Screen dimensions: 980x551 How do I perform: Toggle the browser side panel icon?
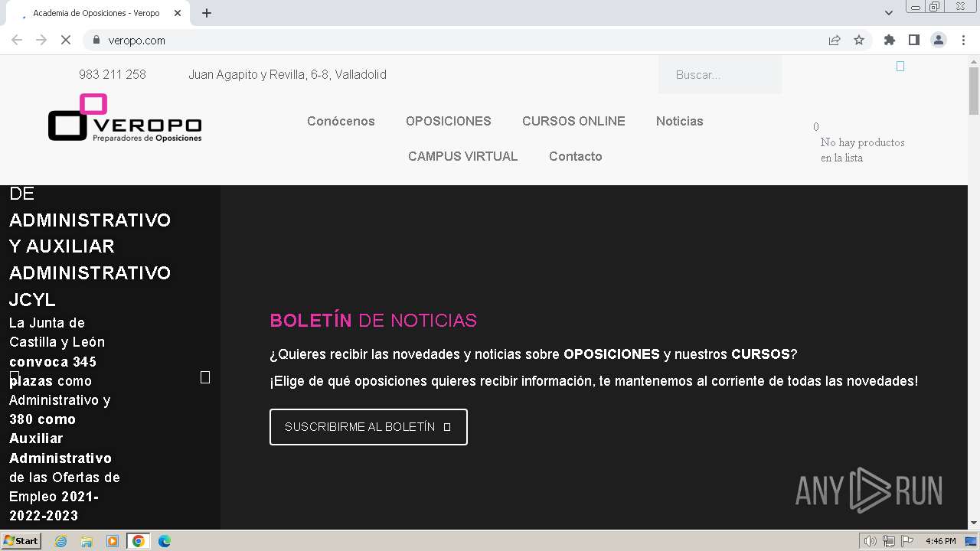pos(913,40)
